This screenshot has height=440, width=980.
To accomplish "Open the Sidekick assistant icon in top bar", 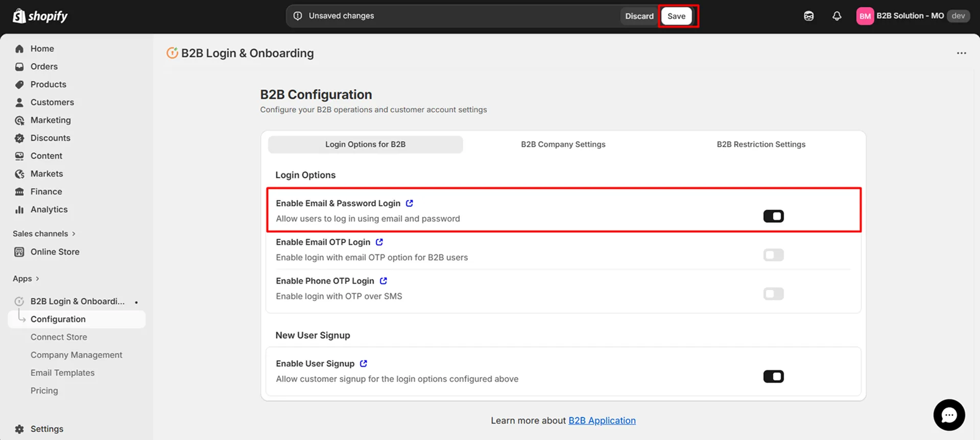I will (809, 16).
